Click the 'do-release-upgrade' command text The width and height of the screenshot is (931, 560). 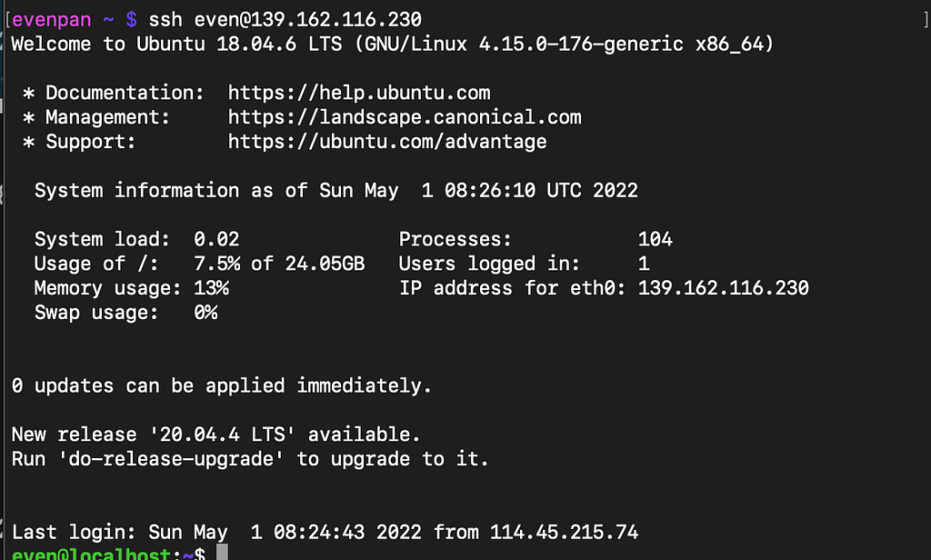tap(170, 459)
